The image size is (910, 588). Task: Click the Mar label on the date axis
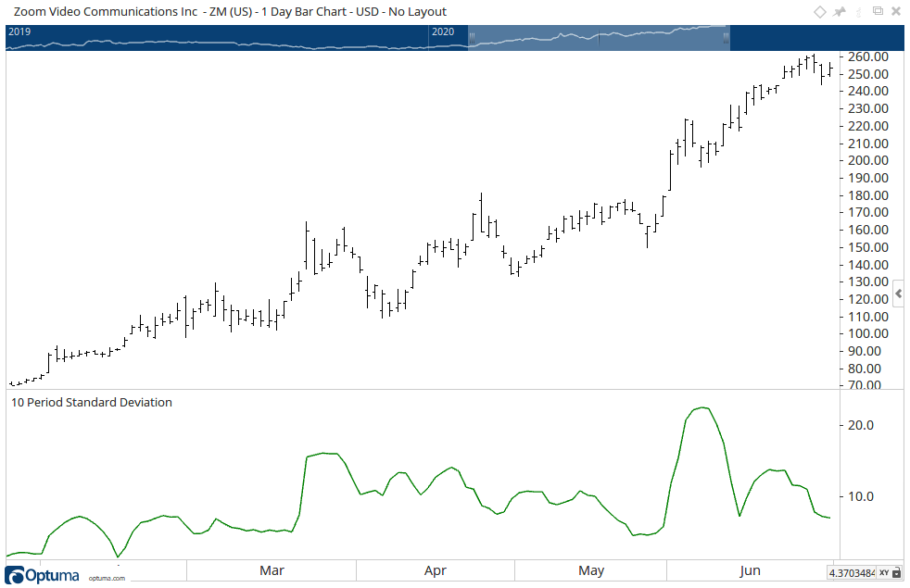(272, 570)
